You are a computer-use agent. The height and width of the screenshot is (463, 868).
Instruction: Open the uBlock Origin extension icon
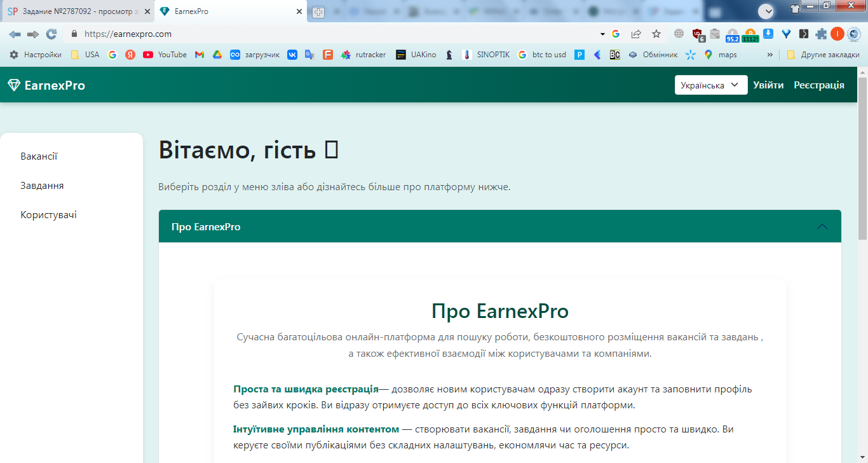pyautogui.click(x=698, y=35)
